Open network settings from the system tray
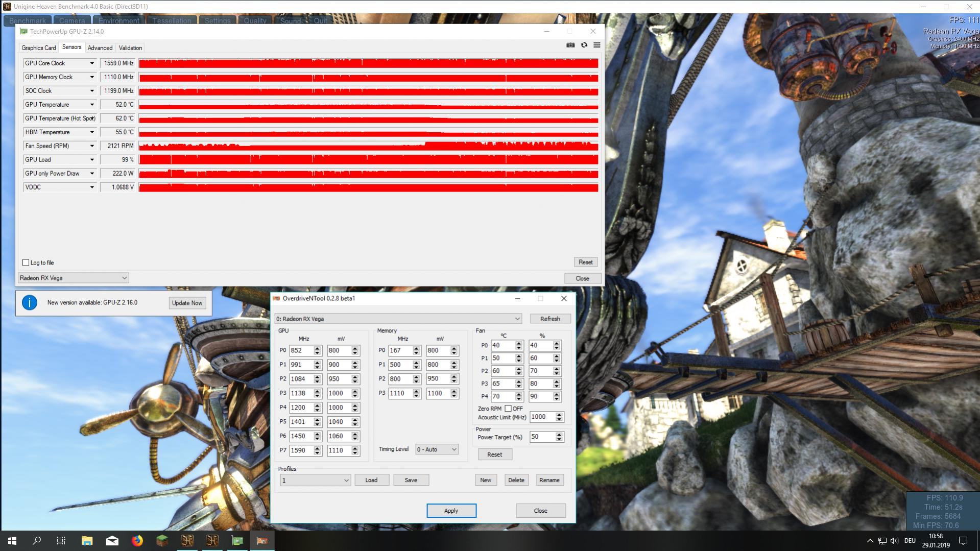The image size is (980, 551). click(882, 541)
